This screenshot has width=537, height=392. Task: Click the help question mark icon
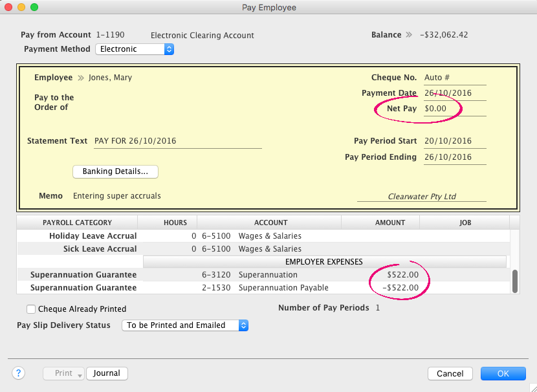point(18,373)
